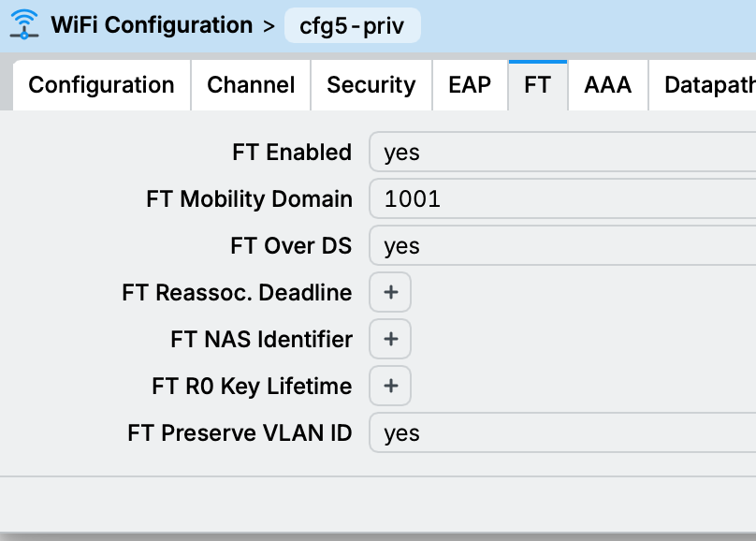Click the FT Mobility Domain label
The image size is (756, 541).
click(x=249, y=199)
